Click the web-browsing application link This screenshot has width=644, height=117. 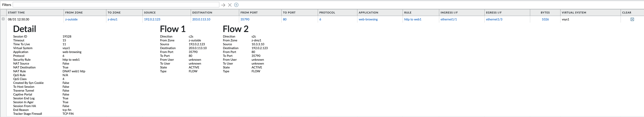pyautogui.click(x=368, y=19)
